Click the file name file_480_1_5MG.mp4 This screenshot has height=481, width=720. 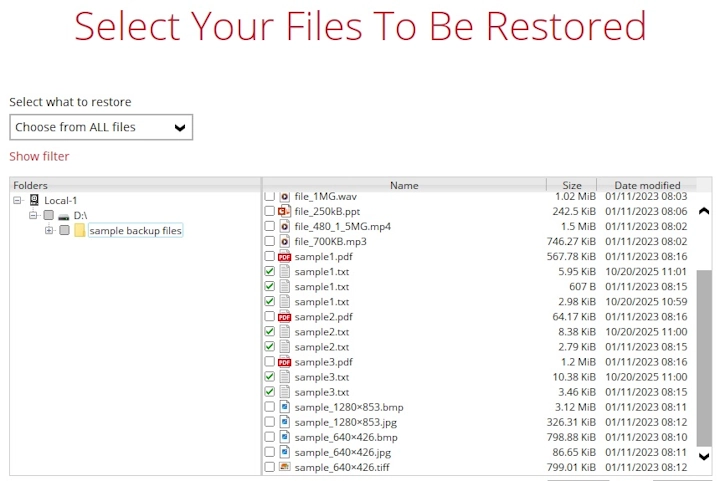[x=343, y=226]
